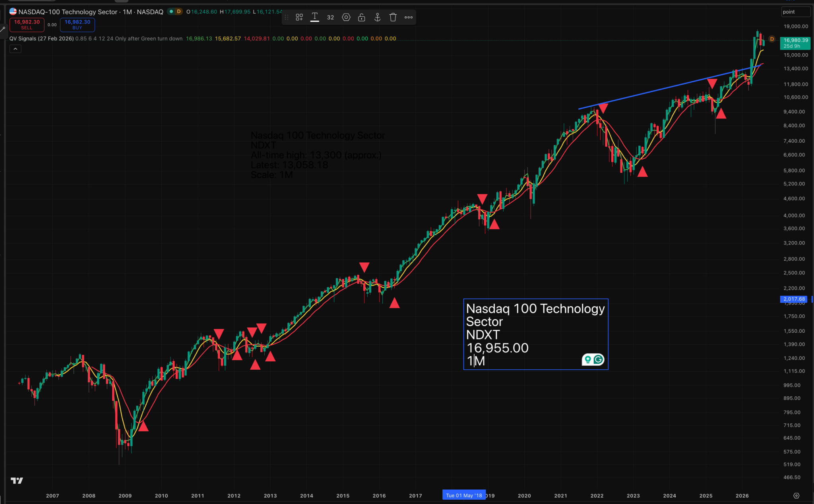The width and height of the screenshot is (814, 504).
Task: Select the blue trend line on the chart
Action: 670,86
